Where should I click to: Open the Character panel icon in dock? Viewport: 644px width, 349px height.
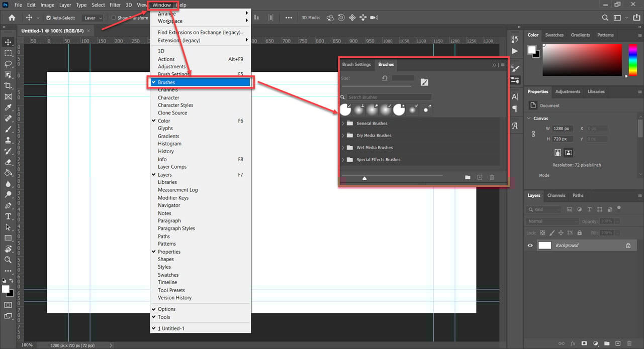(x=514, y=97)
